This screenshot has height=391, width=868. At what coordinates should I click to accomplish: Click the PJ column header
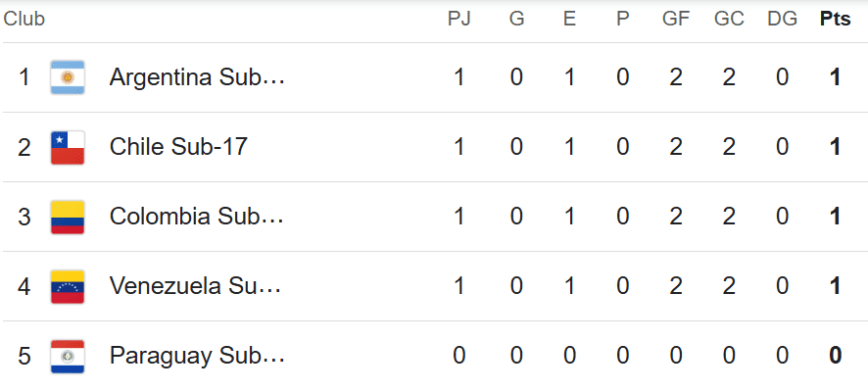(x=458, y=19)
